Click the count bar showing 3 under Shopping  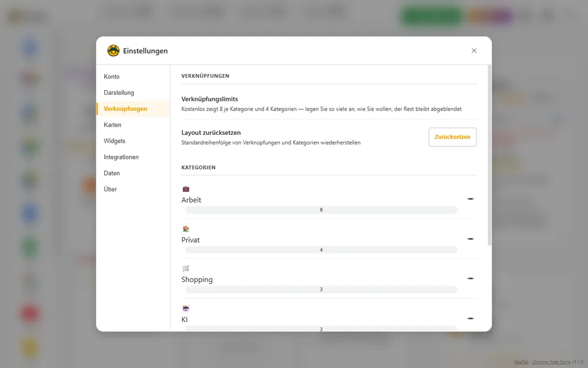coord(321,290)
